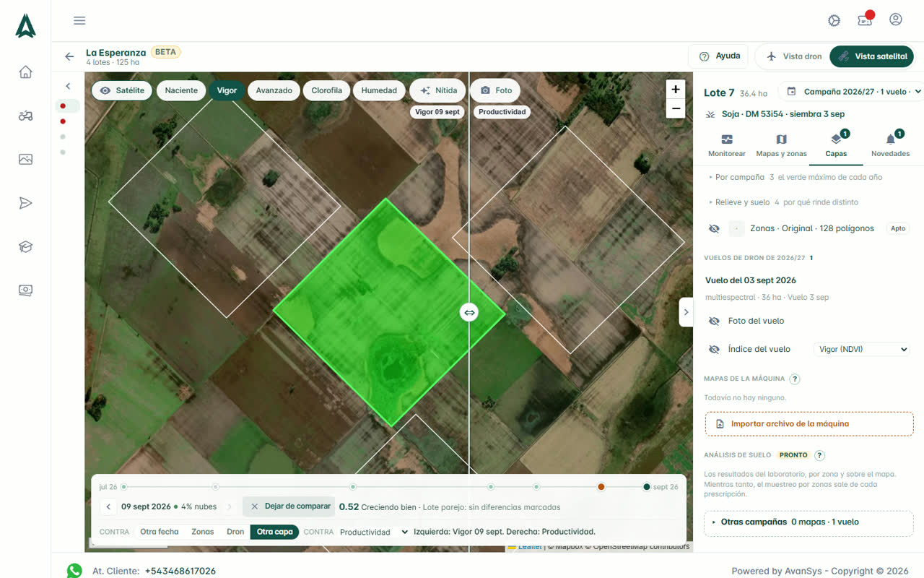Click the orange timeline date marker
Viewport: 924px width, 578px height.
(601, 487)
